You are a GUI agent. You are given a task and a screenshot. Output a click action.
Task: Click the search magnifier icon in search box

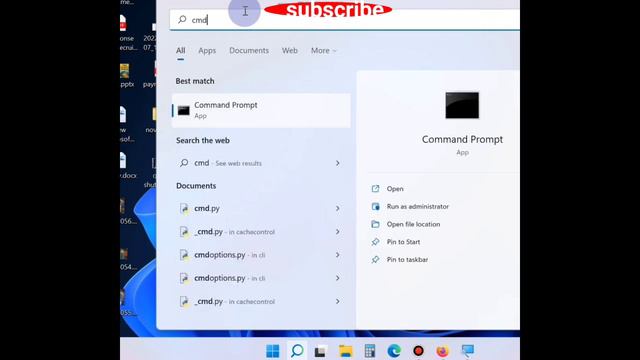182,19
